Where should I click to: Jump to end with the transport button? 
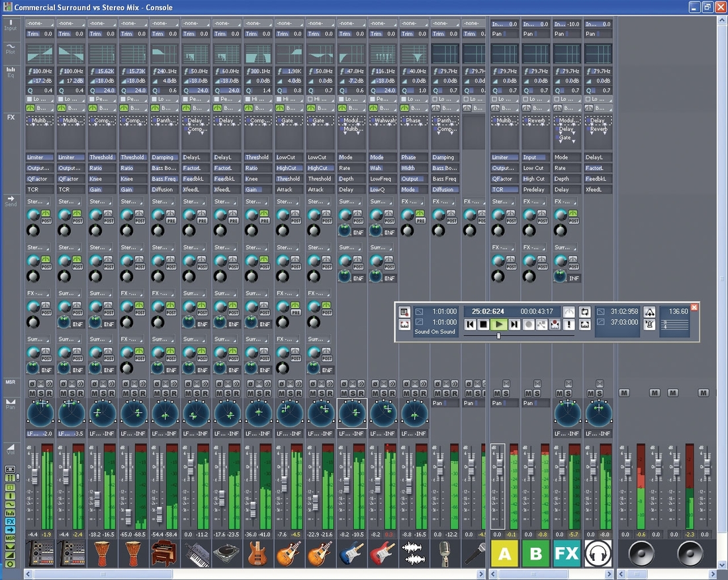[x=514, y=324]
